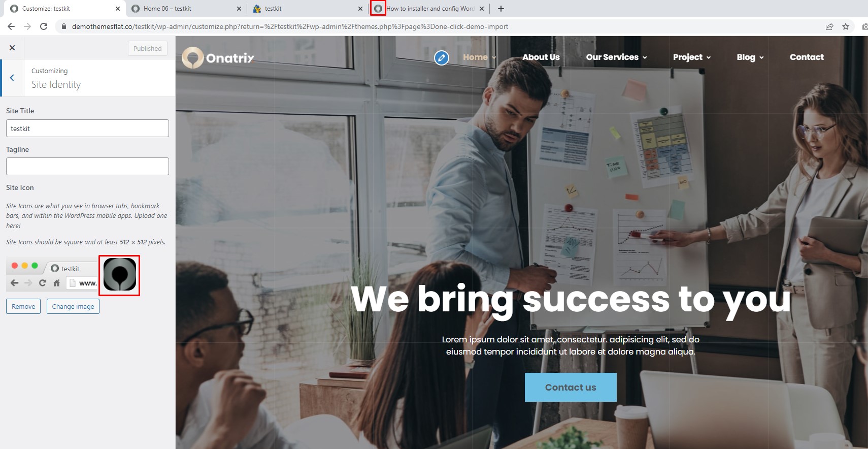Navigate back with the browser back arrow
The height and width of the screenshot is (449, 868).
[11, 26]
